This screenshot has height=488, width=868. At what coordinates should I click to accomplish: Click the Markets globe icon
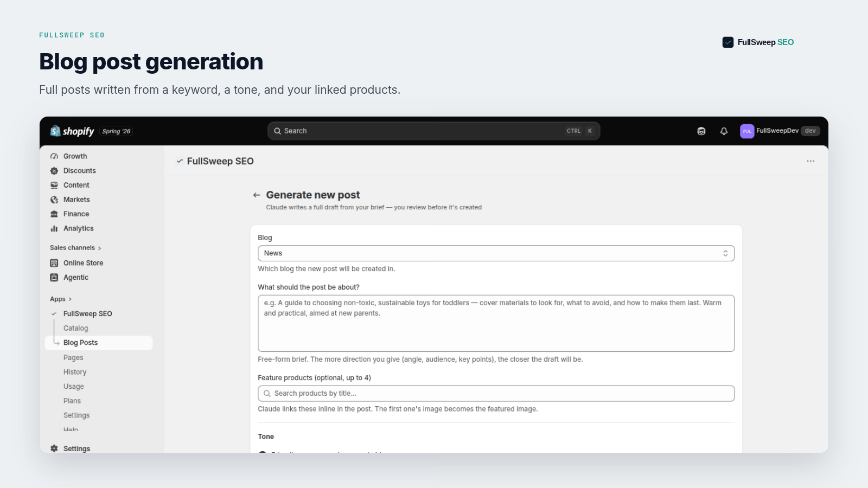tap(54, 200)
